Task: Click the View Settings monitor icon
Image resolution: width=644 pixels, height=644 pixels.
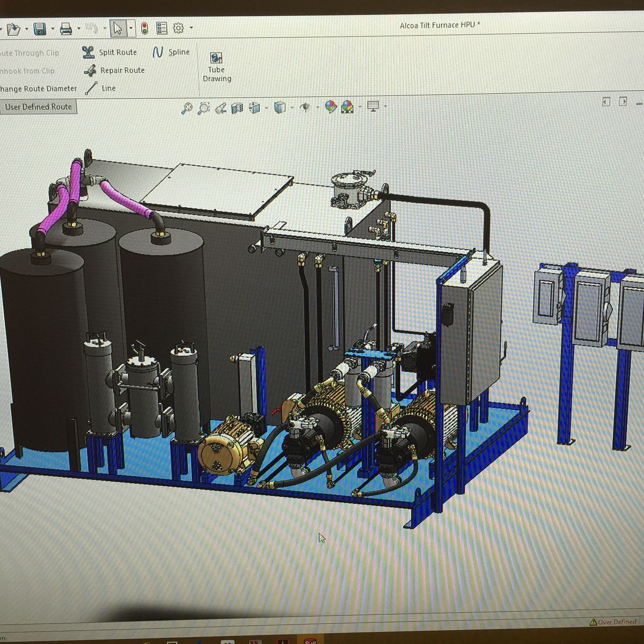Action: (x=373, y=106)
